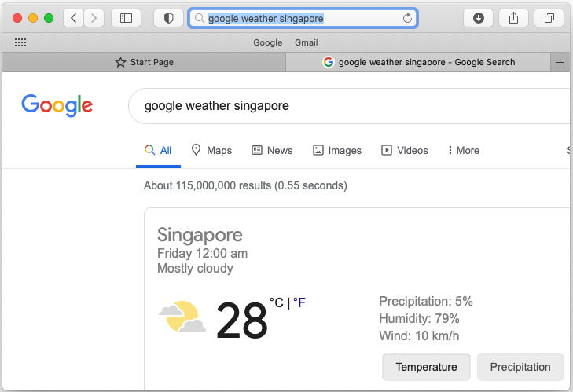Go back with Safari's back arrow

coord(73,18)
